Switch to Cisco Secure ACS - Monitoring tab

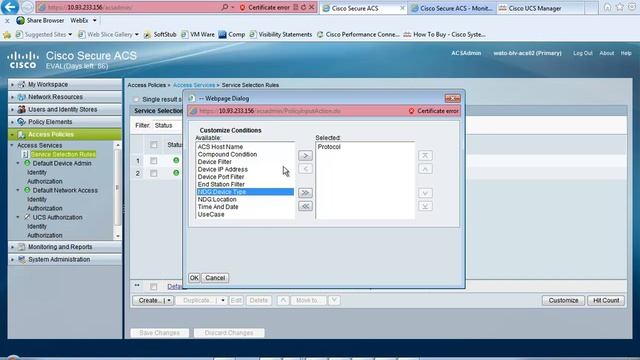coord(452,8)
